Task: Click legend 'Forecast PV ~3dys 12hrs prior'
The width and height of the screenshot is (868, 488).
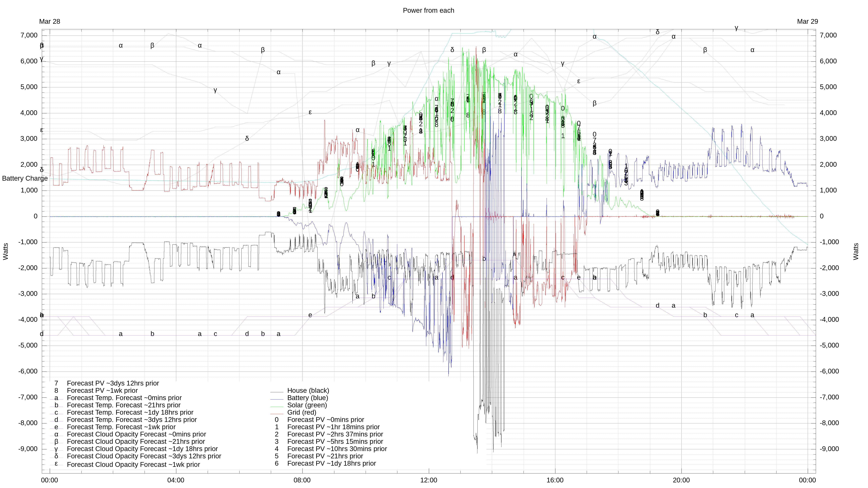Action: click(113, 383)
